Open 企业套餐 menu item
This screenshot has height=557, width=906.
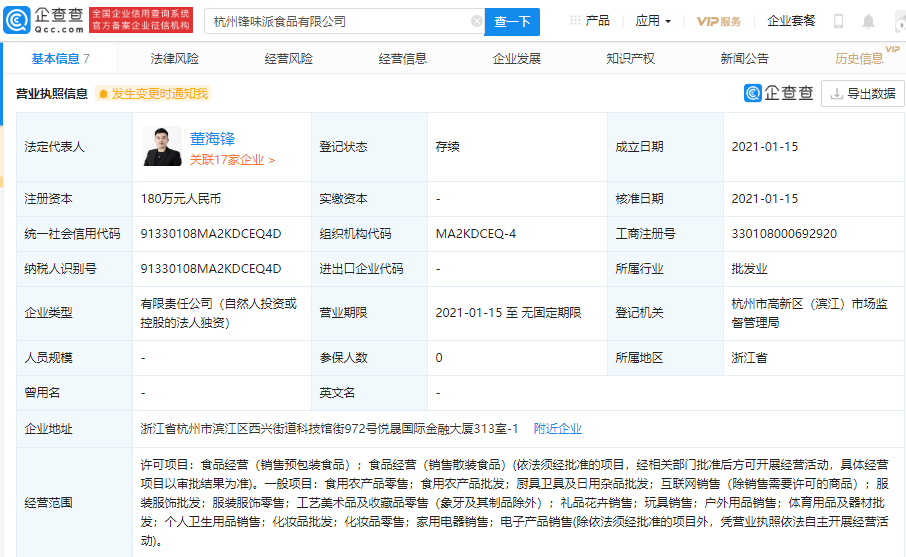click(791, 21)
